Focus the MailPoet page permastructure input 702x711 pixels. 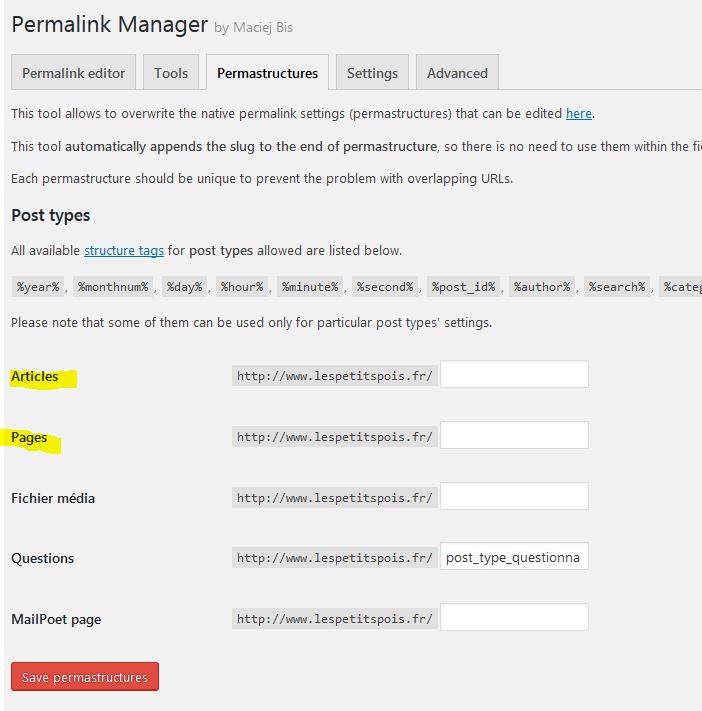click(x=514, y=618)
